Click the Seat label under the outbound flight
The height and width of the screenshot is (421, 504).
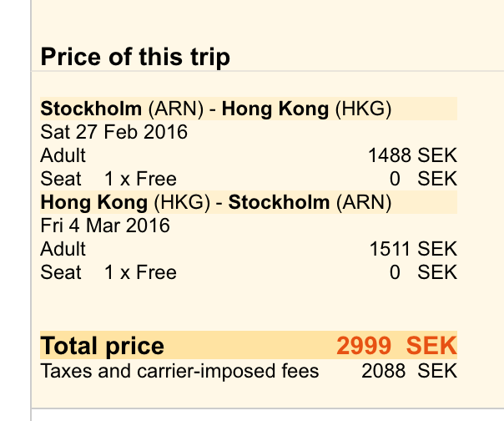[61, 179]
